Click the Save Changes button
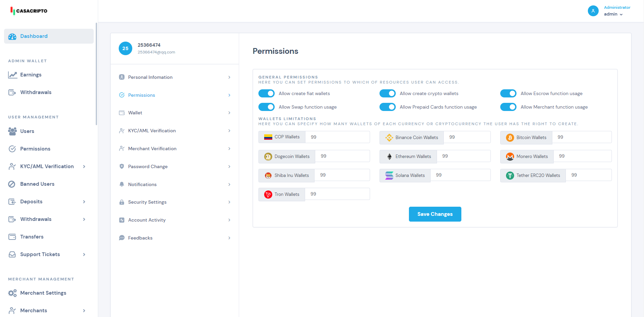 click(435, 214)
